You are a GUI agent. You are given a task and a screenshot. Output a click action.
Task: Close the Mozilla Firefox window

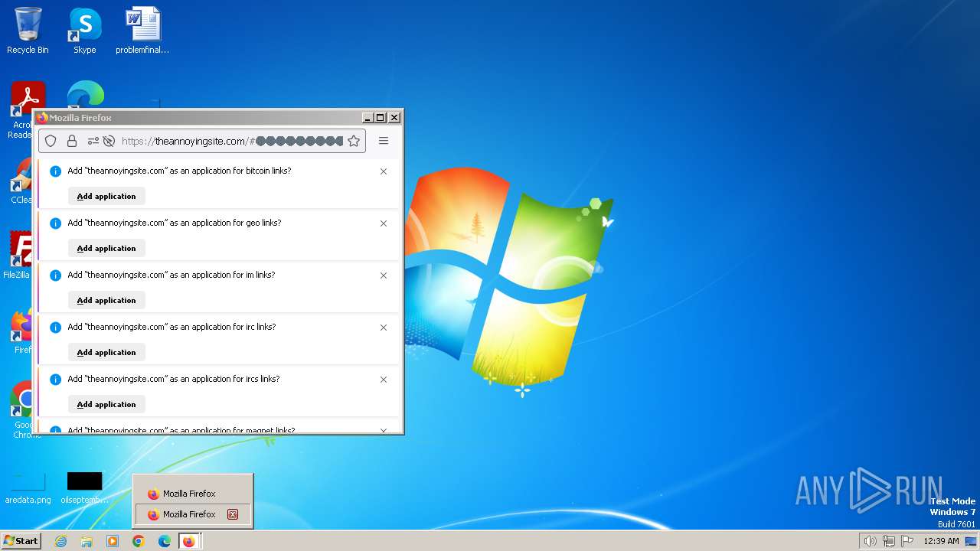(394, 118)
